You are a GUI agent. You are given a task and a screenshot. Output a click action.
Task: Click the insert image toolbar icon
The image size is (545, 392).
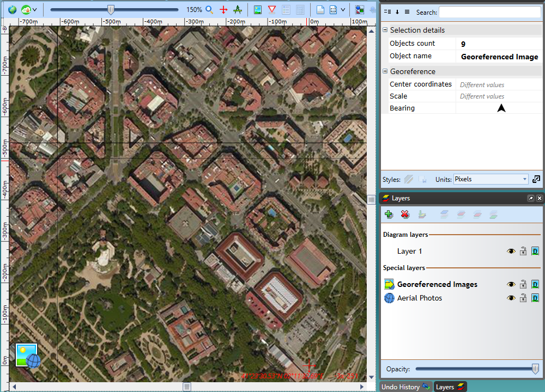click(257, 9)
